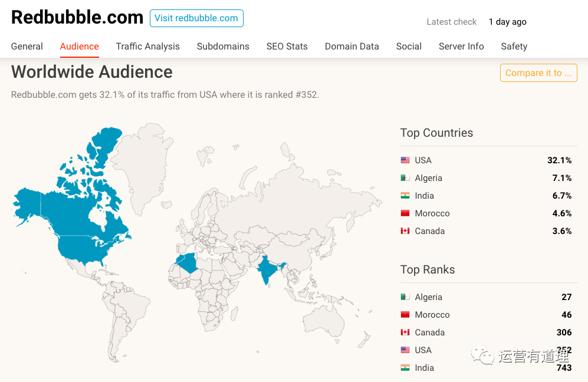Click Algeria label in Top Ranks

428,297
